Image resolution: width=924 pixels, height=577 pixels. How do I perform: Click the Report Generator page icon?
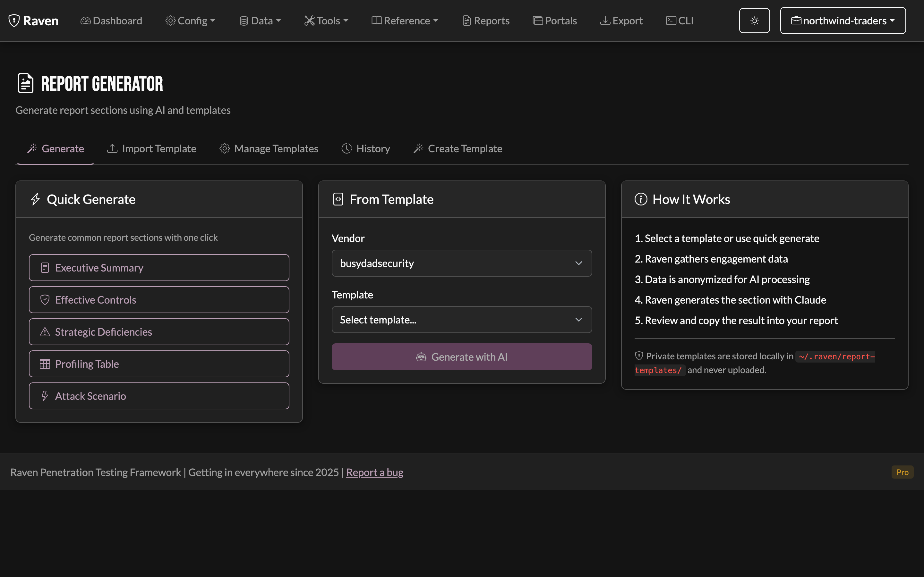pyautogui.click(x=26, y=83)
